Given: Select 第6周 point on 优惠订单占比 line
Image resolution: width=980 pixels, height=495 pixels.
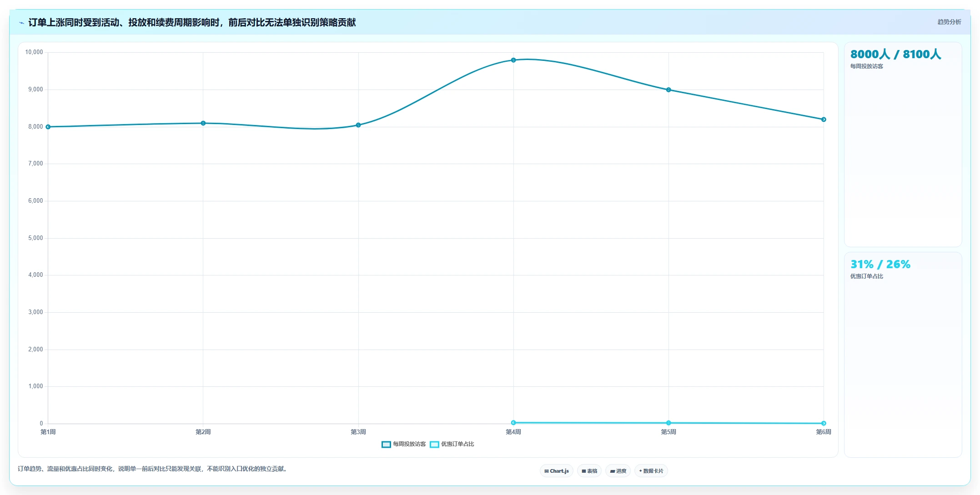Looking at the screenshot, I should [x=824, y=423].
